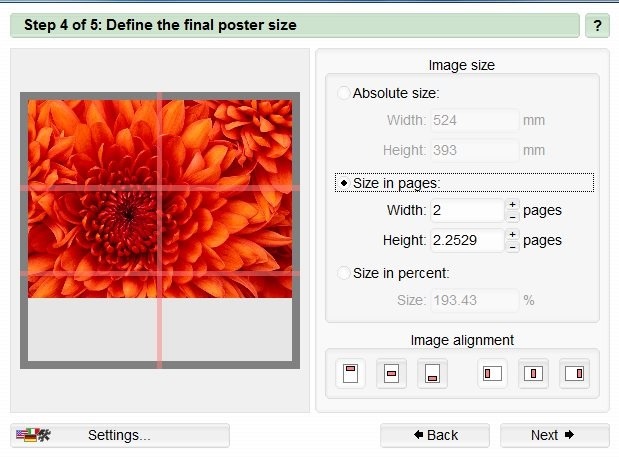Go Back to the previous step
This screenshot has width=619, height=457.
(x=435, y=435)
